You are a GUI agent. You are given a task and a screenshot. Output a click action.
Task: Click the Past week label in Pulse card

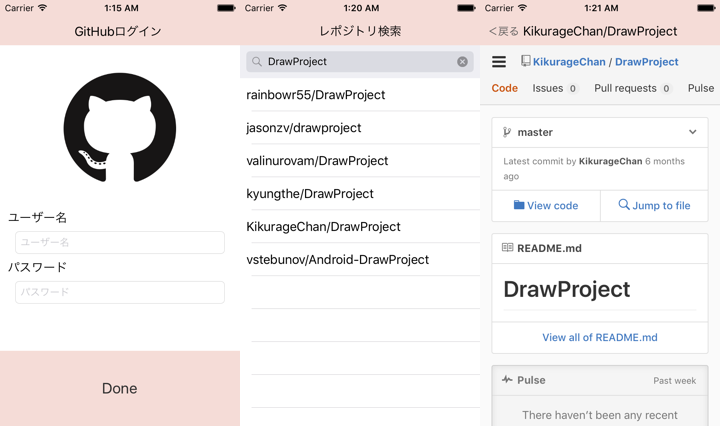(675, 381)
